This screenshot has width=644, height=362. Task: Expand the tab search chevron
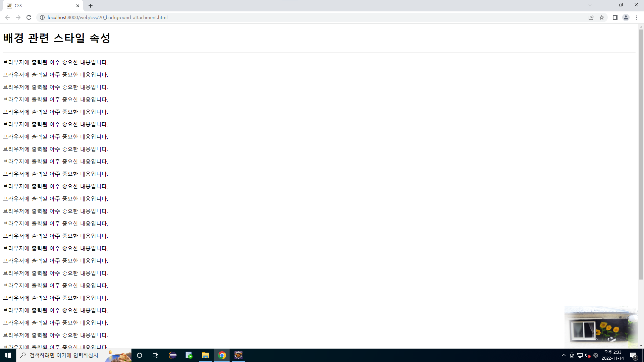(590, 5)
